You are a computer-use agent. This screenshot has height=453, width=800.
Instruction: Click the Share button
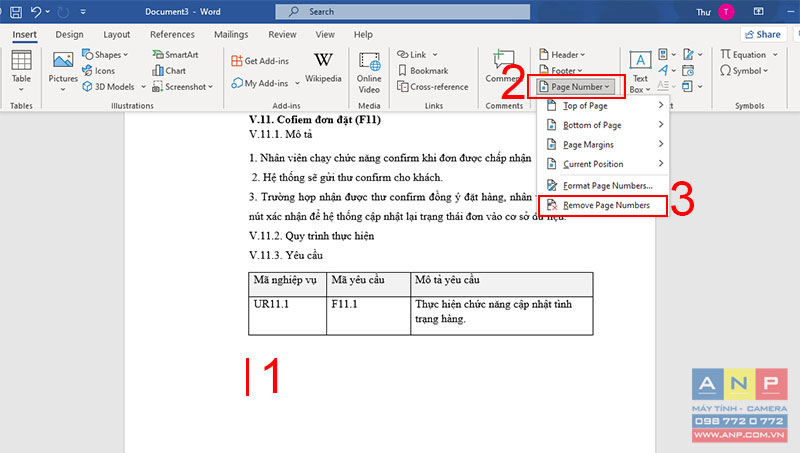(763, 34)
